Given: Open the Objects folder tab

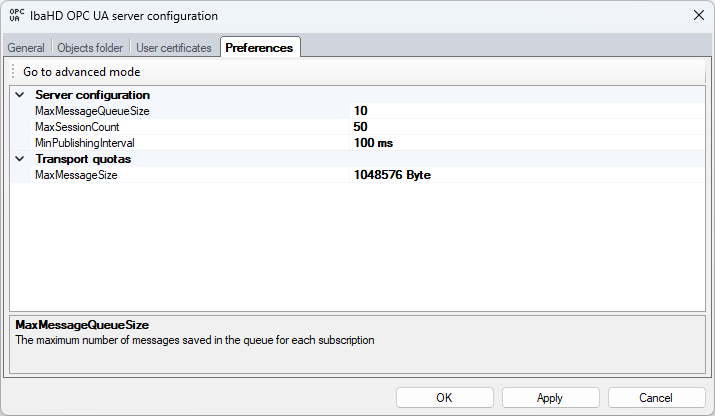Looking at the screenshot, I should pos(90,48).
